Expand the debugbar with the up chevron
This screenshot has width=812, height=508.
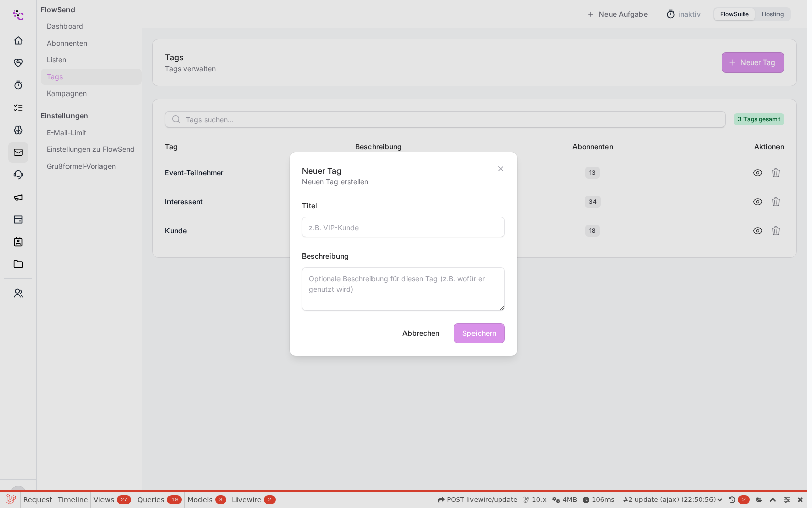[x=773, y=500]
